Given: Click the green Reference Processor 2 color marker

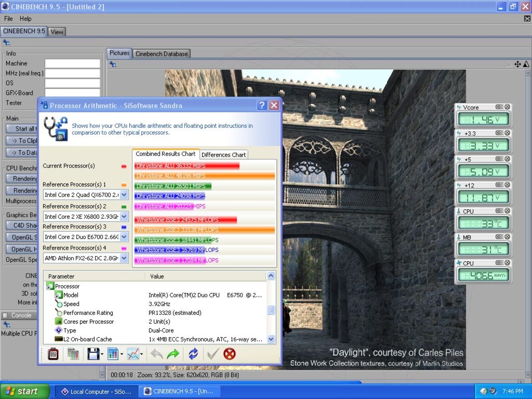Looking at the screenshot, I should (124, 207).
